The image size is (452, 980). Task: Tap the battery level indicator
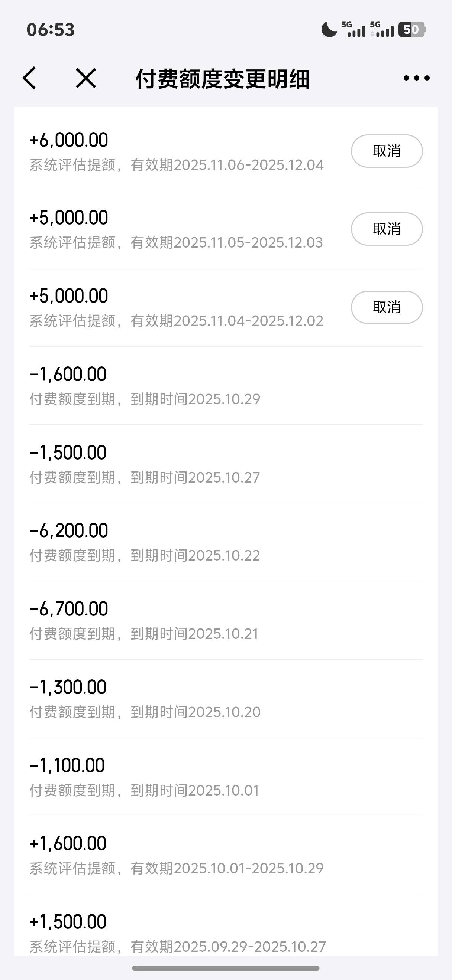coord(411,30)
